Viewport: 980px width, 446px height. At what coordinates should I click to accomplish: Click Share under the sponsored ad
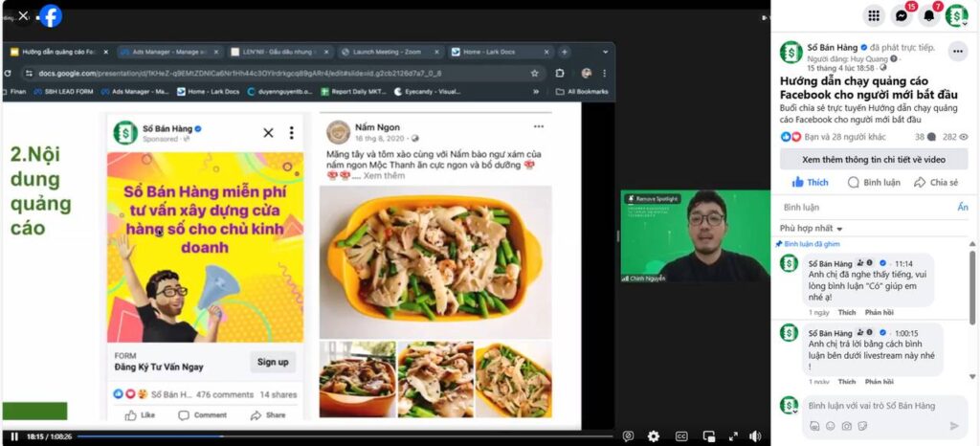(268, 415)
